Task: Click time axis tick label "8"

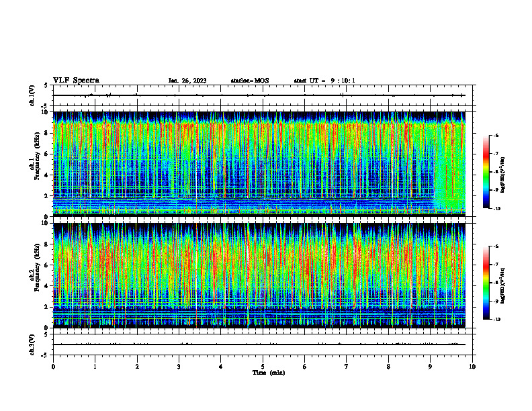Action: pyautogui.click(x=388, y=367)
